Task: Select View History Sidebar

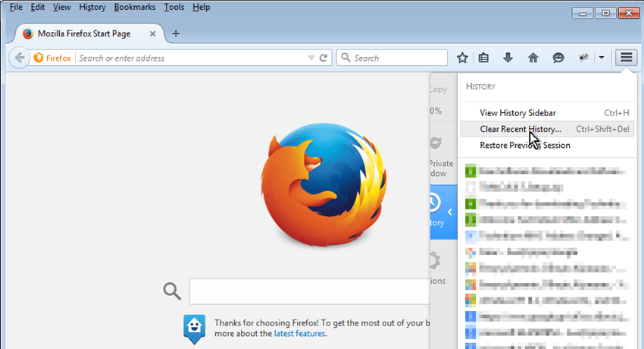Action: (547, 112)
